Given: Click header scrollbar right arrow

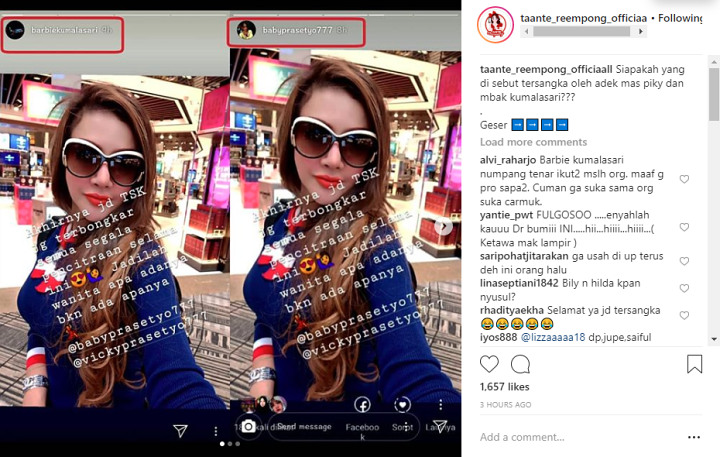Looking at the screenshot, I should tap(641, 32).
